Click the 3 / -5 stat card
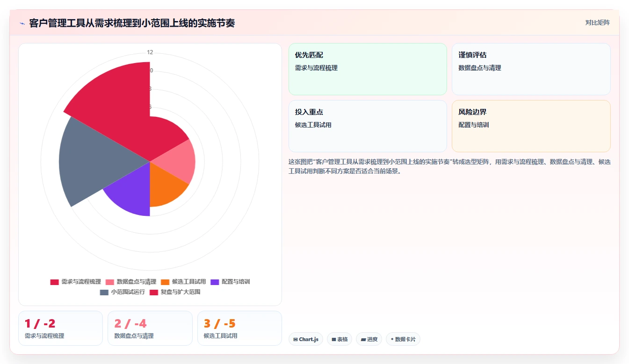The width and height of the screenshot is (629, 364). (x=239, y=328)
